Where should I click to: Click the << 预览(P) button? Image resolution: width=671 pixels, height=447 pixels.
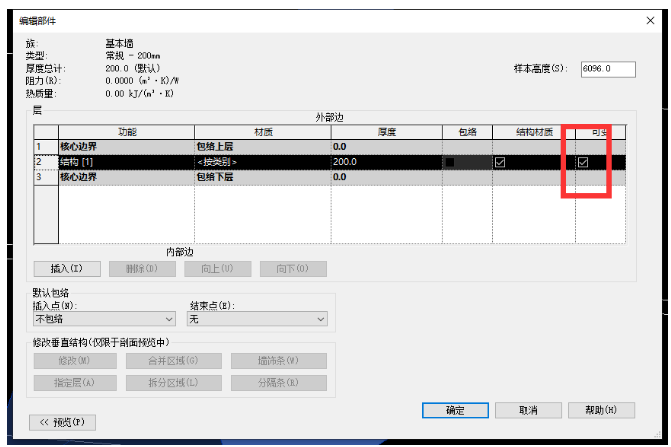[x=62, y=423]
